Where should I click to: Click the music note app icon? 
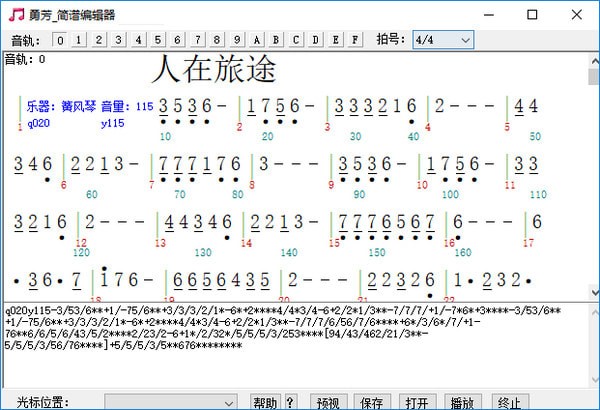[16, 15]
